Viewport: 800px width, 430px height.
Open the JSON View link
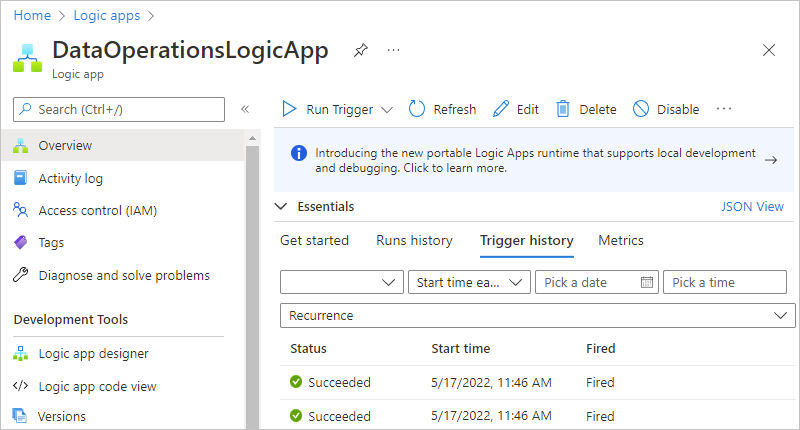coord(752,207)
